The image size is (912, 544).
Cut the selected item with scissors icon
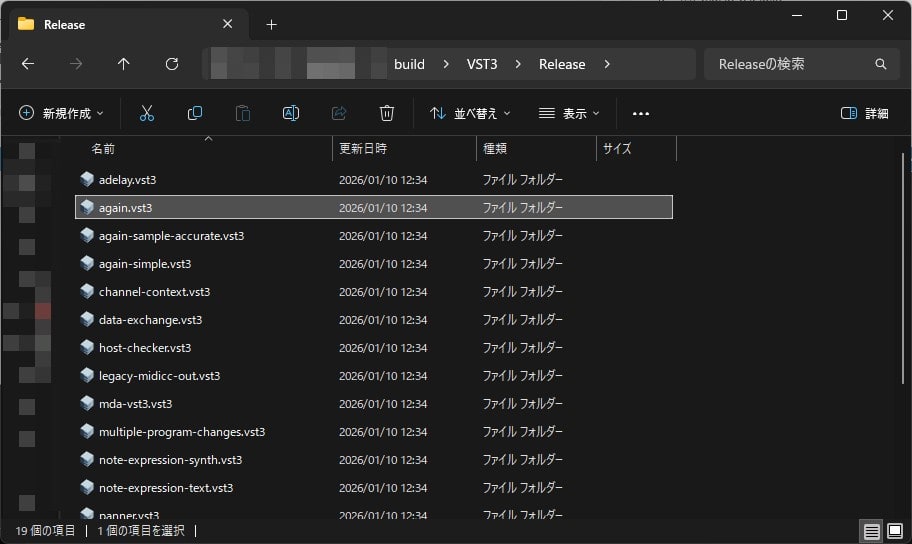[x=147, y=113]
